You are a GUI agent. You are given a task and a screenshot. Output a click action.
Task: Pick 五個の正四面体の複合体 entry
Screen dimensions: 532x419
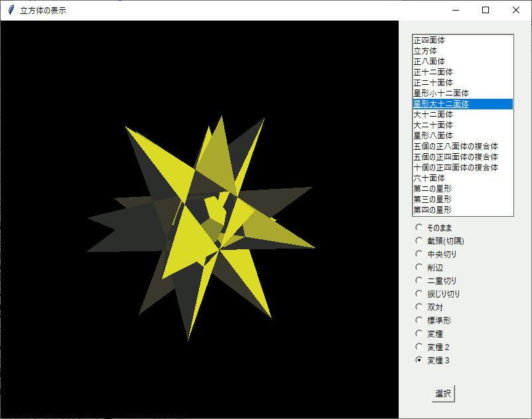462,157
